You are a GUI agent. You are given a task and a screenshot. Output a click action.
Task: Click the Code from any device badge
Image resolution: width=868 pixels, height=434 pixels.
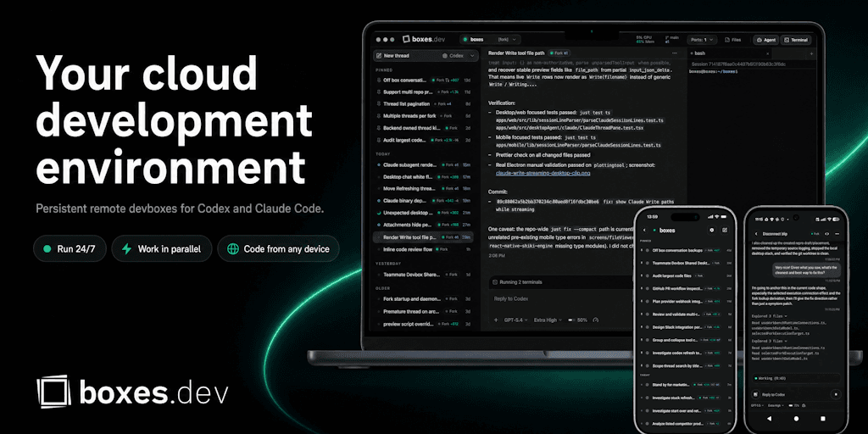point(278,249)
